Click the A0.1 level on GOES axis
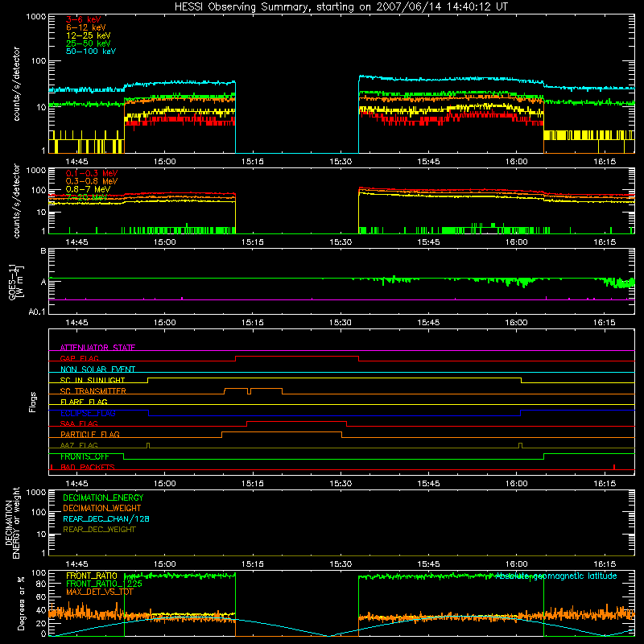 pos(37,312)
